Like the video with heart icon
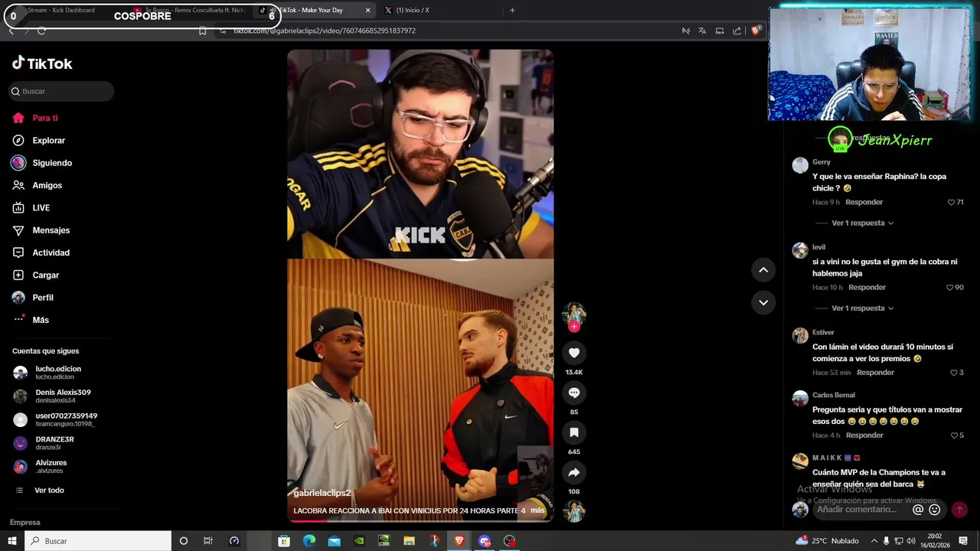Viewport: 980px width, 551px height. pyautogui.click(x=574, y=353)
